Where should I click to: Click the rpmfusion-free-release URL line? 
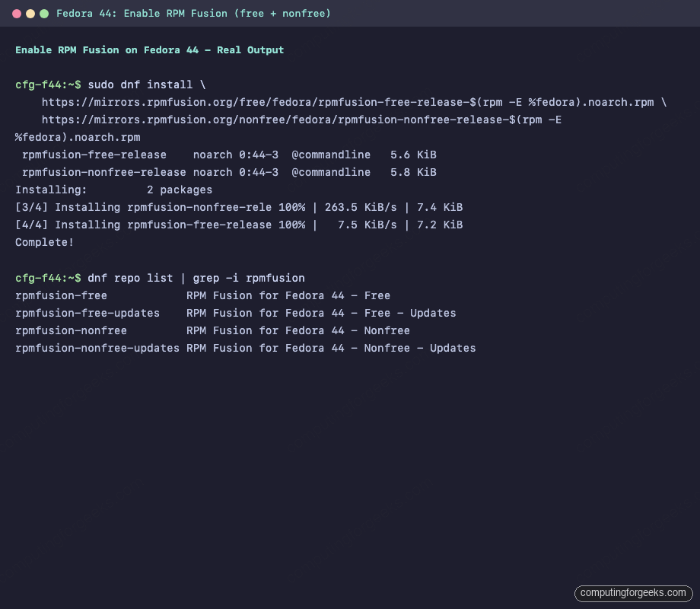(x=354, y=102)
